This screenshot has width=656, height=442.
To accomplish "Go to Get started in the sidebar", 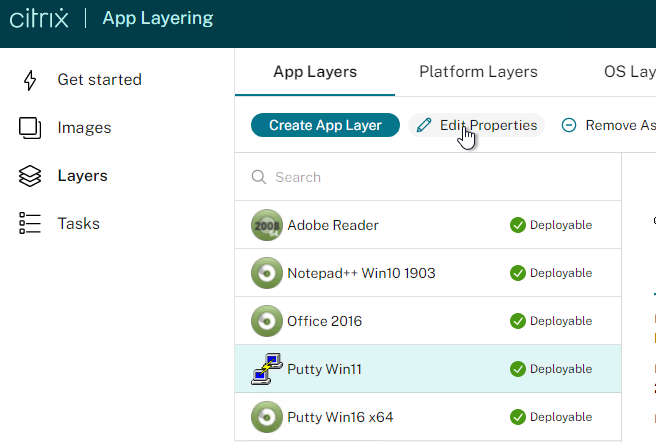I will tap(99, 80).
